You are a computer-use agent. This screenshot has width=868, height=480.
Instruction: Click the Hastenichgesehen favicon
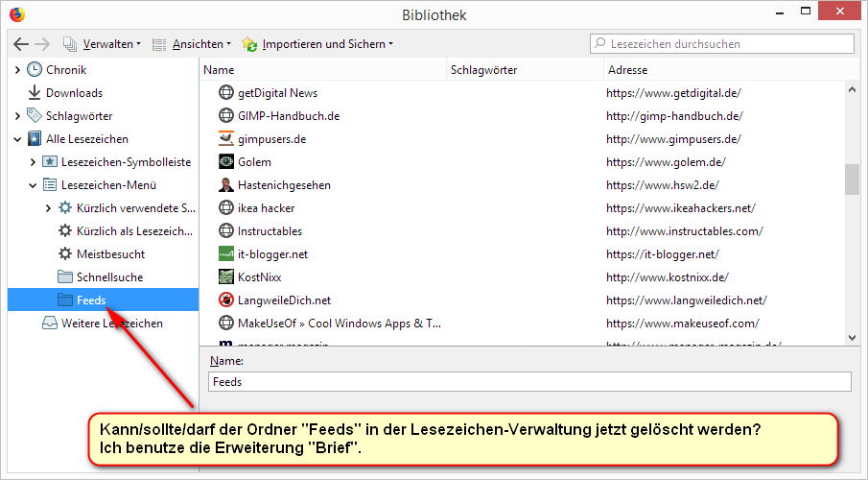[225, 184]
